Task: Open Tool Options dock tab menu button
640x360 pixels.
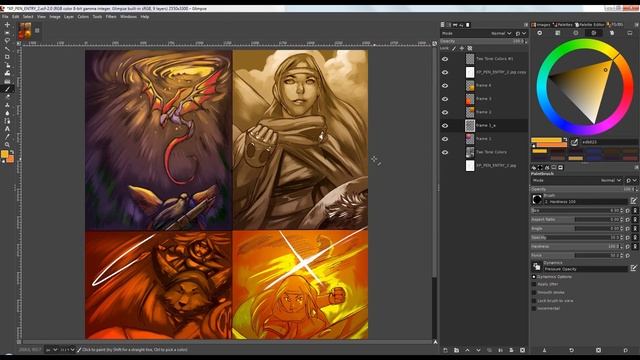Action: [636, 168]
